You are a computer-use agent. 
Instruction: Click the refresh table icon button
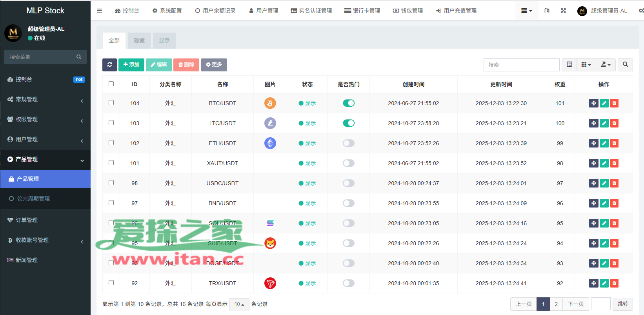pyautogui.click(x=109, y=65)
